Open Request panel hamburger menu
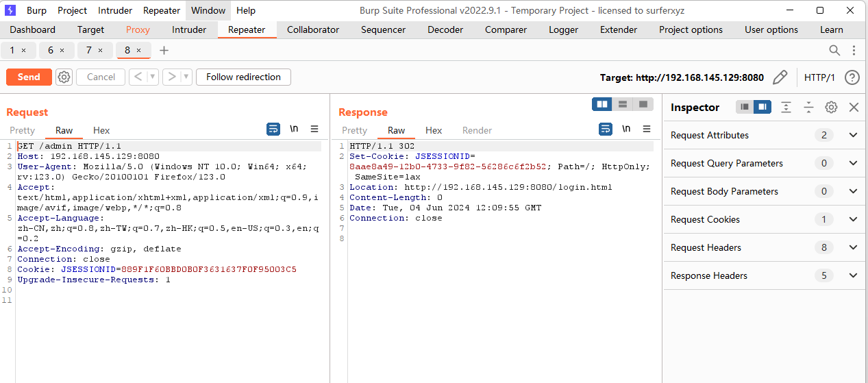Screen dimensions: 868x383 (x=314, y=129)
